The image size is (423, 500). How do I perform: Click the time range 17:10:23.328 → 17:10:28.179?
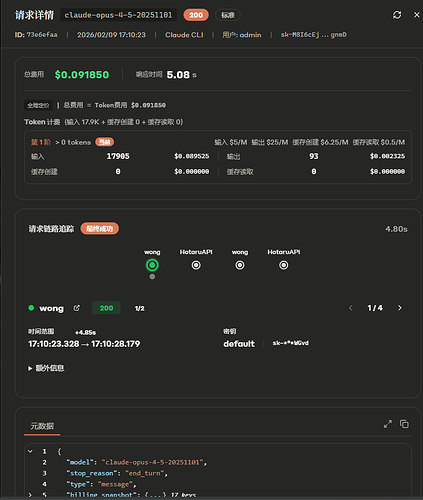(x=84, y=344)
